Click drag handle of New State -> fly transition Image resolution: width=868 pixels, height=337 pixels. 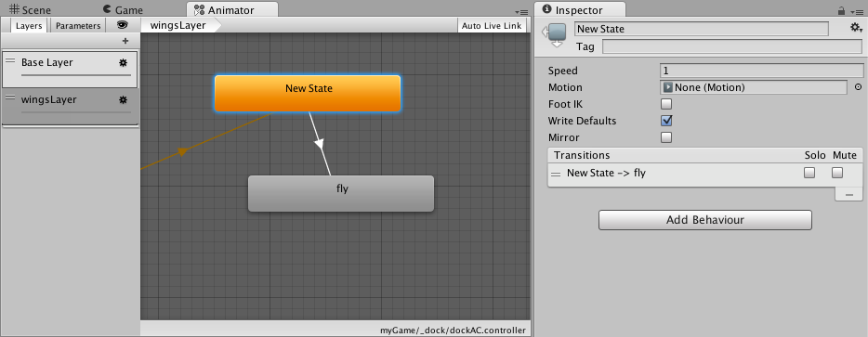[x=556, y=175]
